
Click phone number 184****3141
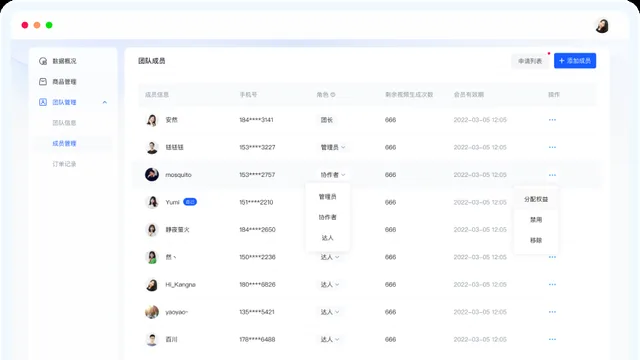(x=256, y=120)
